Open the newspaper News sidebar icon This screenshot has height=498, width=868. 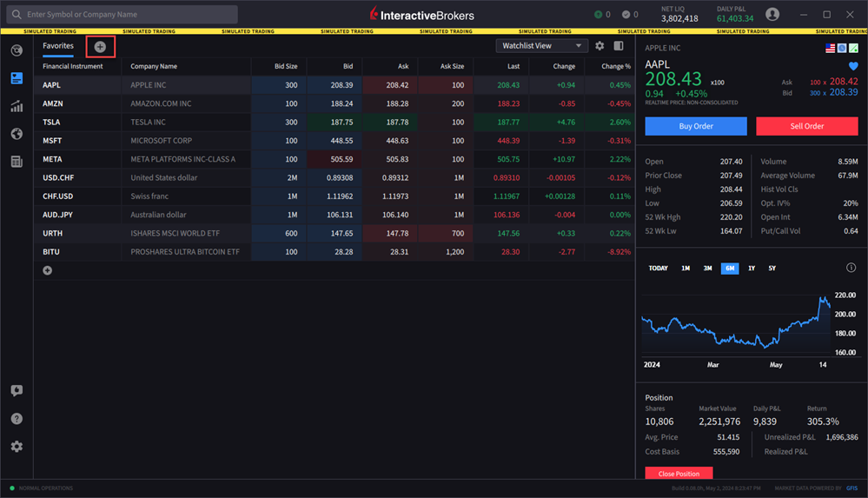click(17, 161)
